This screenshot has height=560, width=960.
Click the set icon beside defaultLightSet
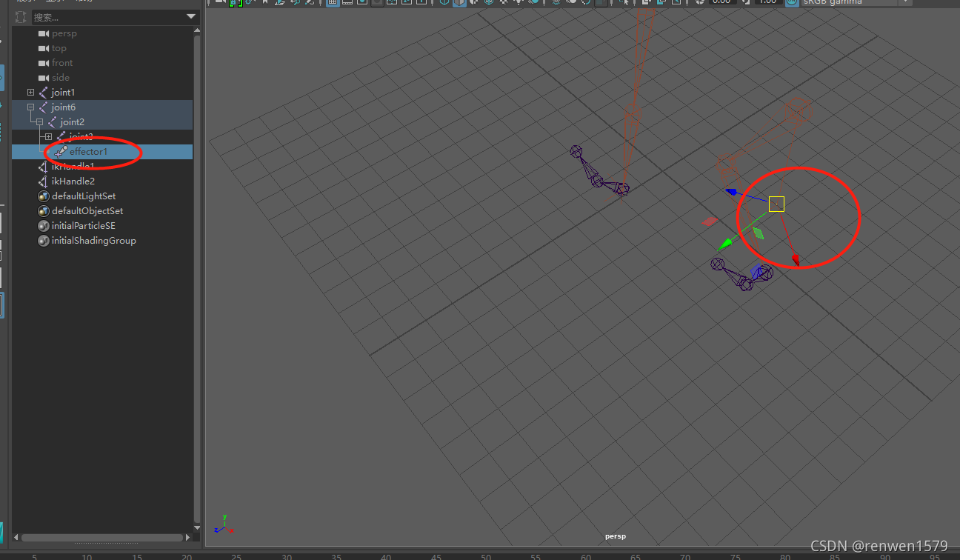click(44, 196)
